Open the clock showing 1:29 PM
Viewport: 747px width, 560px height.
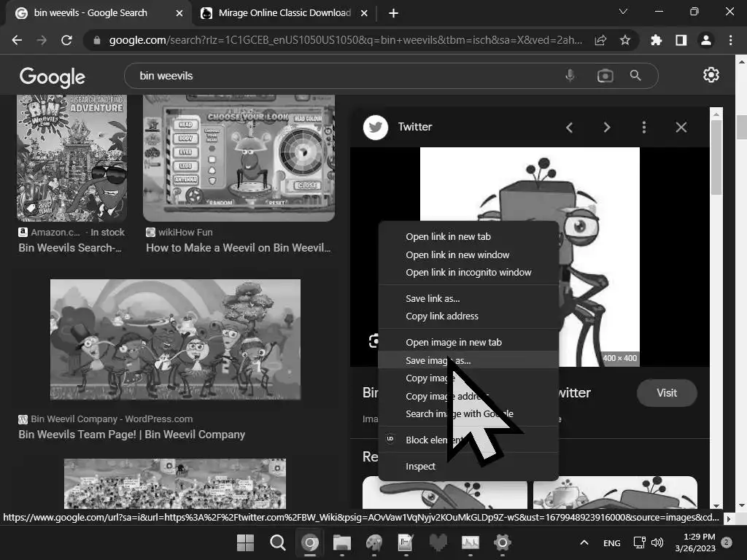click(695, 542)
